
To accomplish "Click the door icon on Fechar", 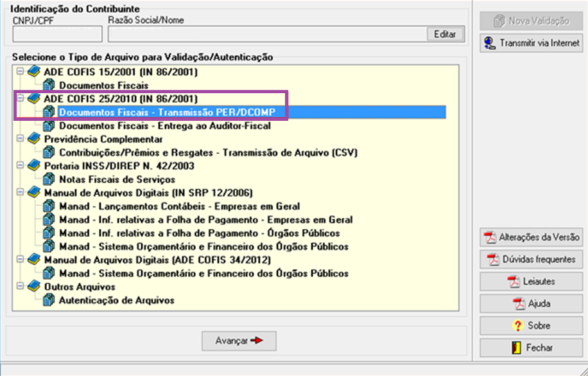I will point(516,348).
